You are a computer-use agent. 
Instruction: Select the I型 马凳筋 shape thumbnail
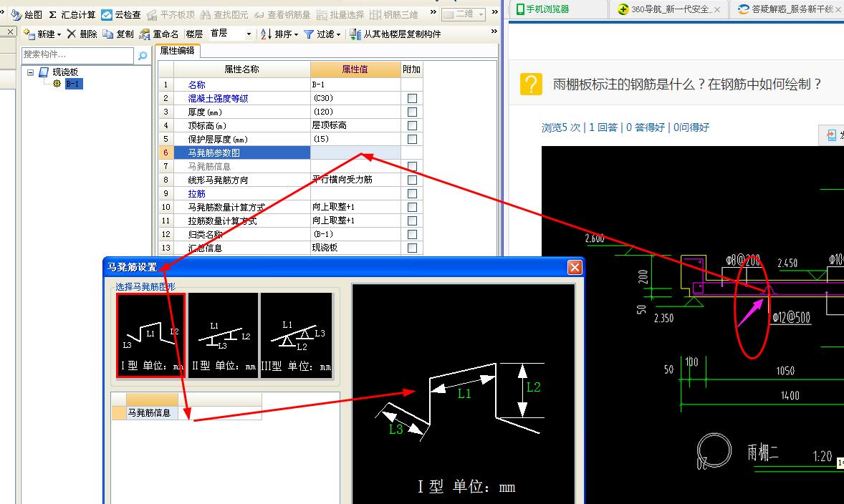tap(150, 336)
